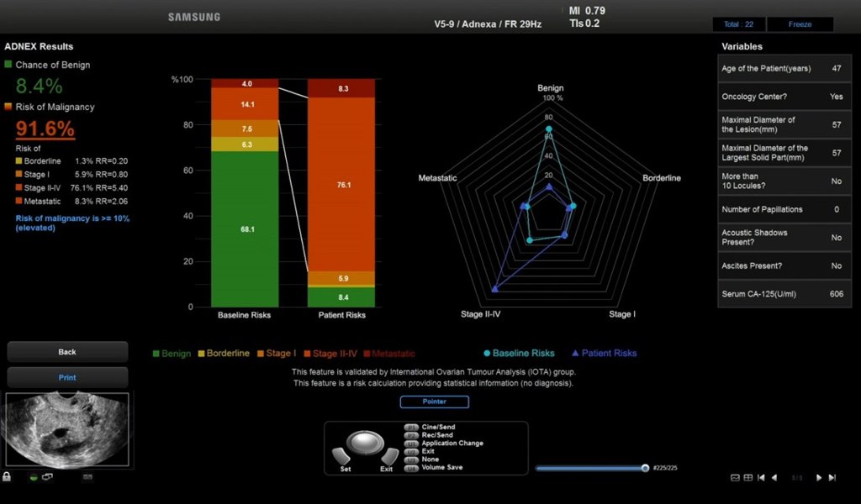Open the ultrasound image thumbnail
Image resolution: width=861 pixels, height=504 pixels.
point(67,429)
